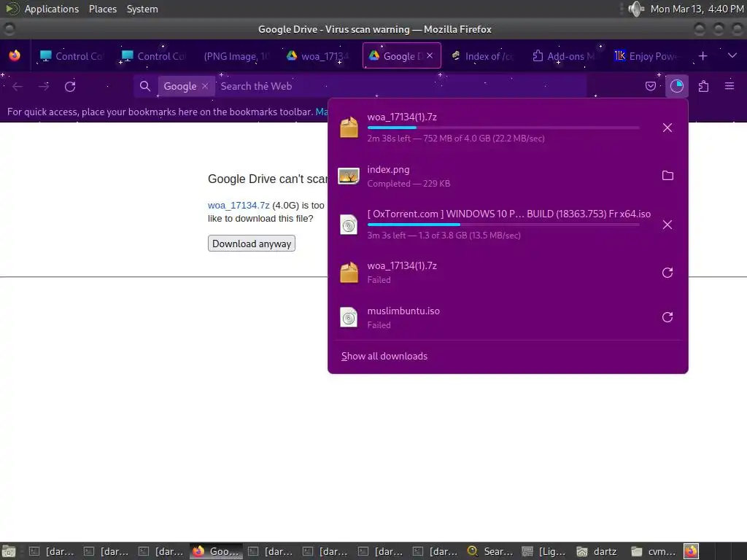Click the bookmarks toolbar manage link
747x560 pixels.
click(x=322, y=112)
